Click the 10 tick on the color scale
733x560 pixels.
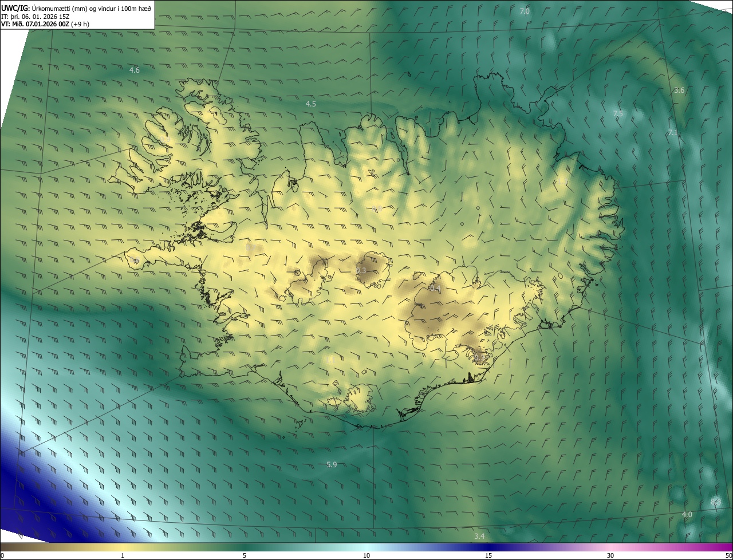tap(366, 555)
